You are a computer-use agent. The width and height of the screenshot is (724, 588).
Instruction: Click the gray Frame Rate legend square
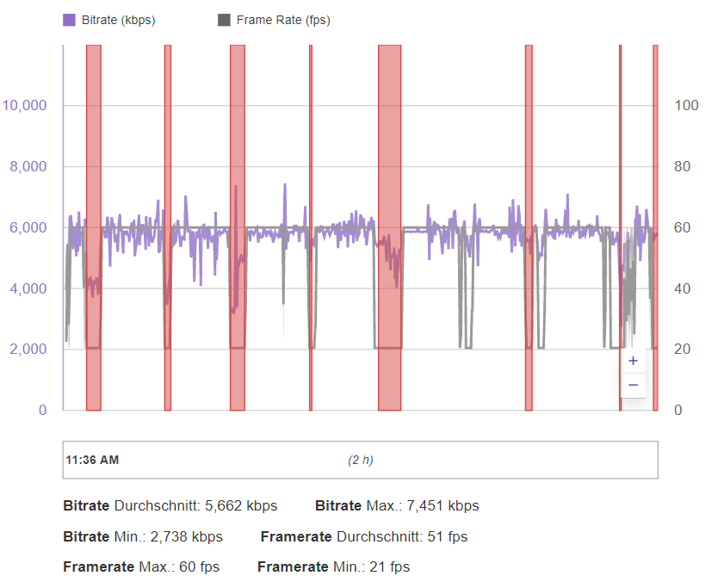pos(224,20)
